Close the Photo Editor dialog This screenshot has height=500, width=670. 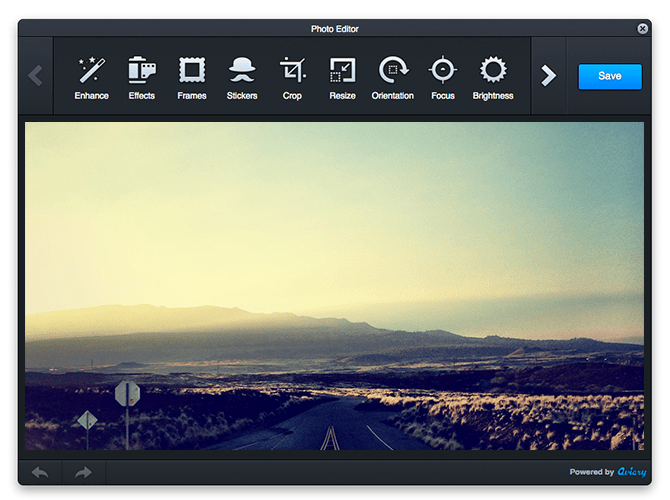point(643,29)
